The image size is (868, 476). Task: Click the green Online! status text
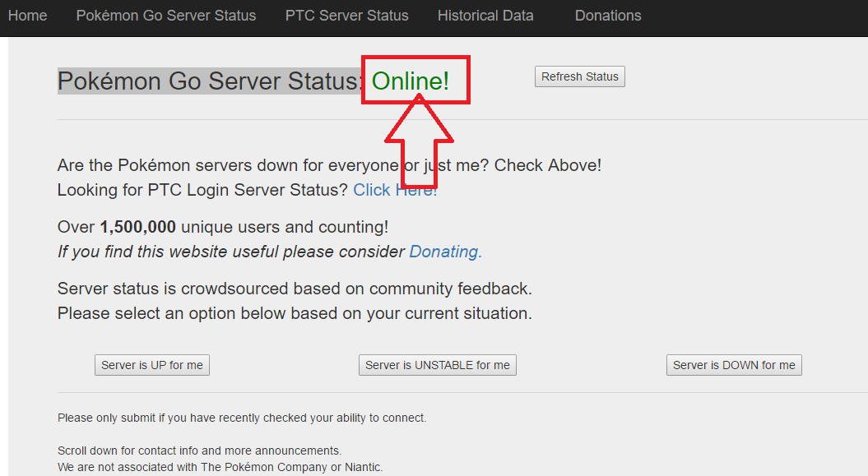click(411, 81)
